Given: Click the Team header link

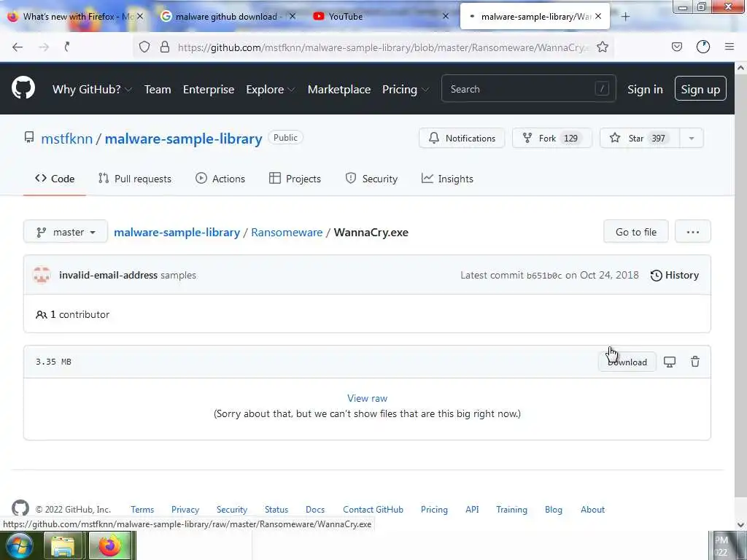Looking at the screenshot, I should 158,89.
